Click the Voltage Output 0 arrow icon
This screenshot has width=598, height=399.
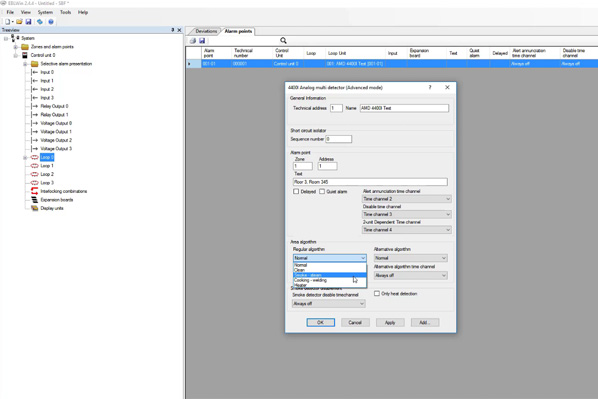(35, 123)
